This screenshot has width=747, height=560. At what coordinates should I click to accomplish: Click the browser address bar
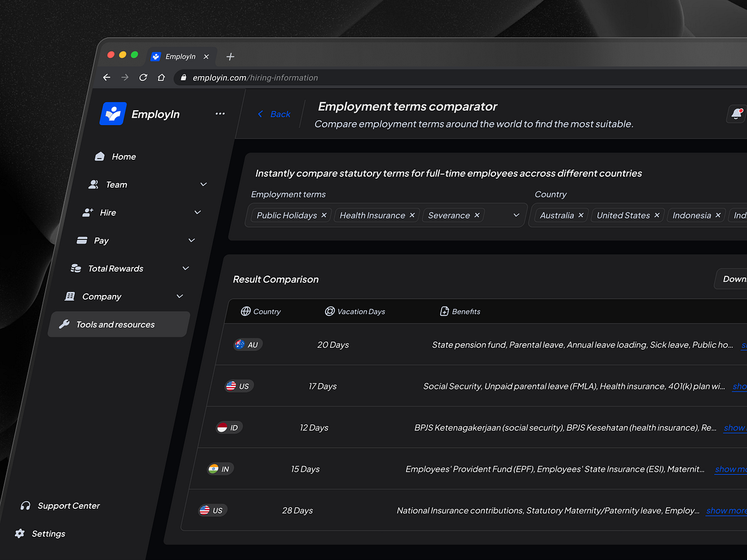[255, 77]
